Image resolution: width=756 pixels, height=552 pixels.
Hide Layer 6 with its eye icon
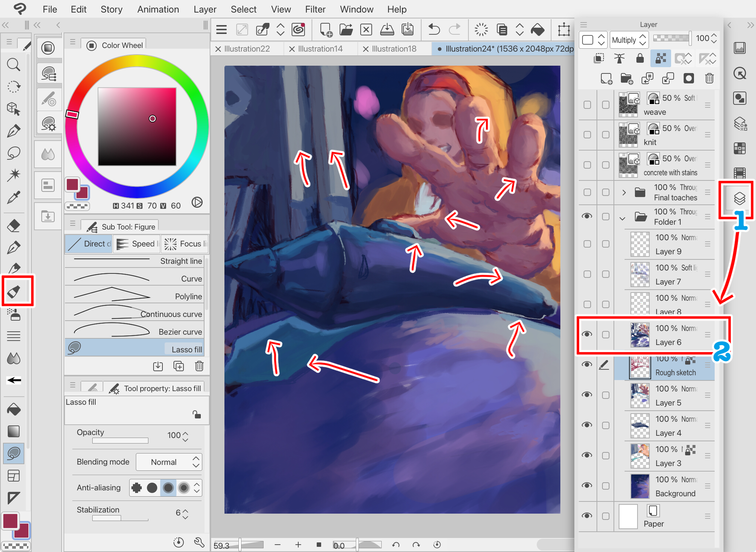click(587, 334)
